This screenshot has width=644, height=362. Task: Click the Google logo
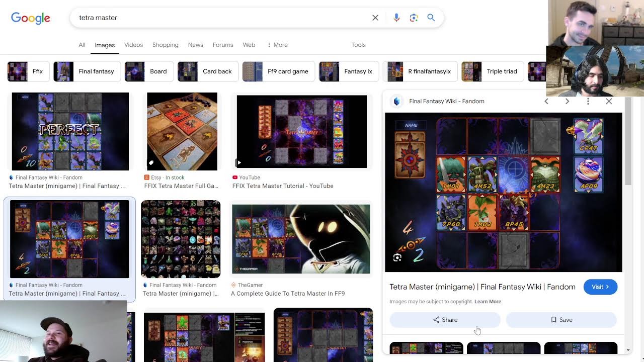point(31,18)
